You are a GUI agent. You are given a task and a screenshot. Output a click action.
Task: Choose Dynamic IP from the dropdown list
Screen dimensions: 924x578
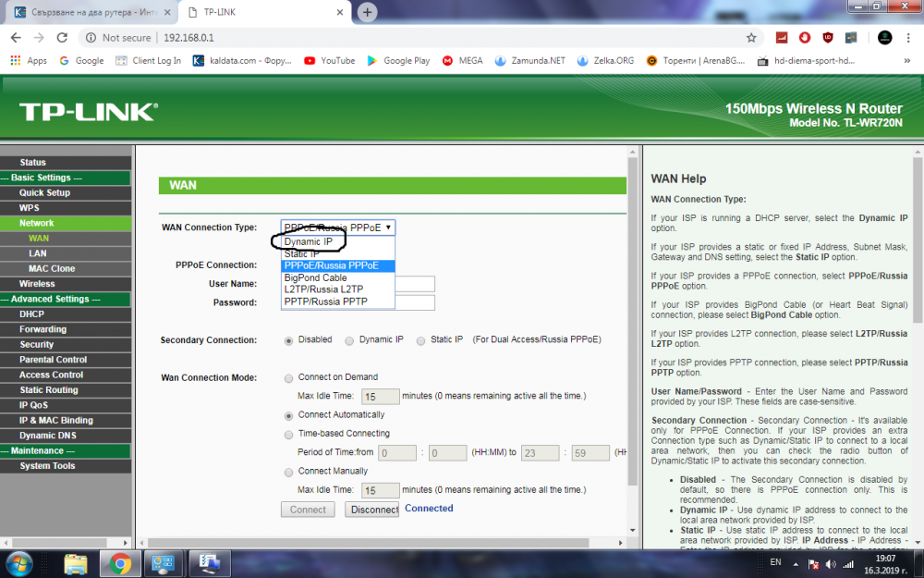[337, 241]
